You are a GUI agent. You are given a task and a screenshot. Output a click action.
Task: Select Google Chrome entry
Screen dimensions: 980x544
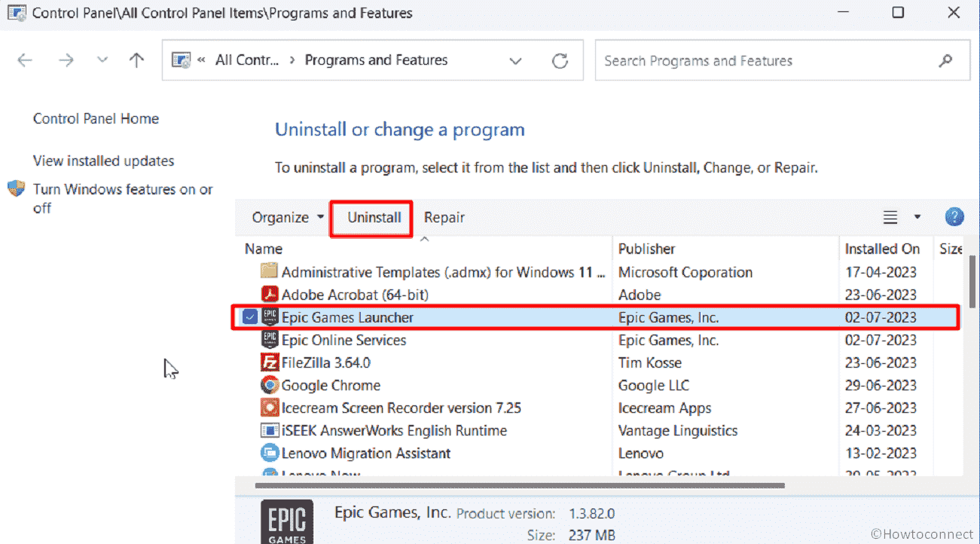pos(331,385)
